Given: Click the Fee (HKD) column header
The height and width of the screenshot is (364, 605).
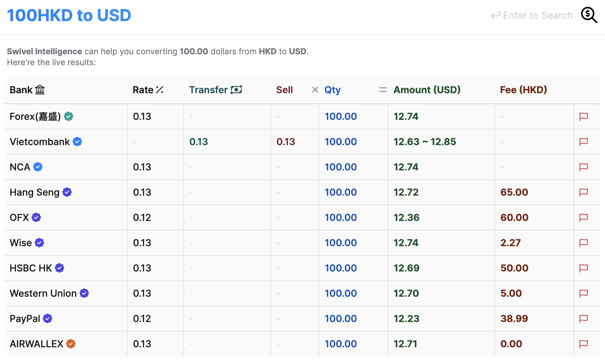Looking at the screenshot, I should click(x=523, y=90).
